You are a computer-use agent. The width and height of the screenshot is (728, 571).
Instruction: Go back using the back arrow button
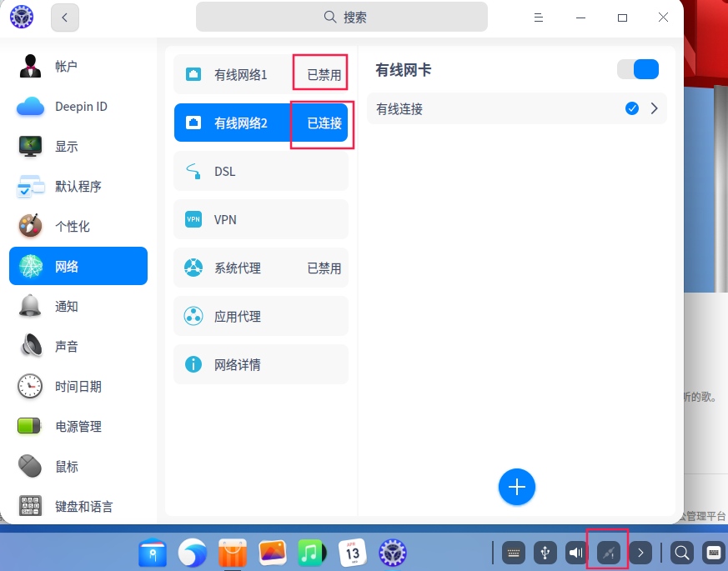(x=64, y=17)
